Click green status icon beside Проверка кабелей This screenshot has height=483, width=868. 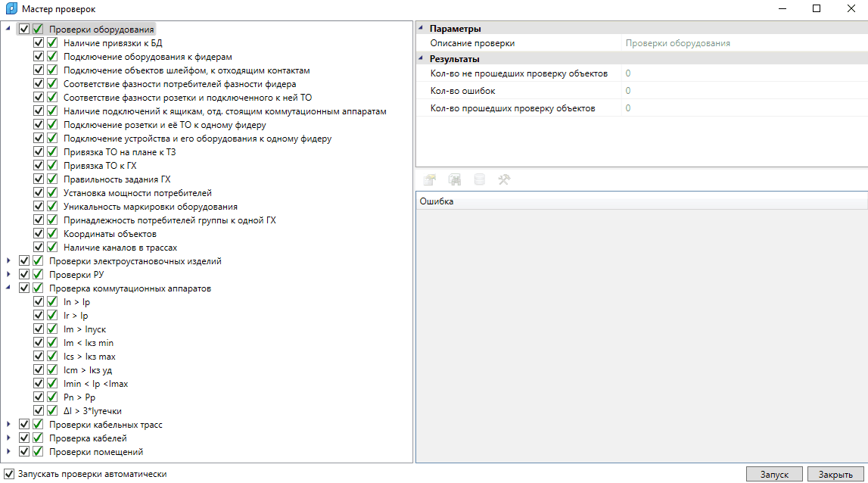click(x=38, y=438)
